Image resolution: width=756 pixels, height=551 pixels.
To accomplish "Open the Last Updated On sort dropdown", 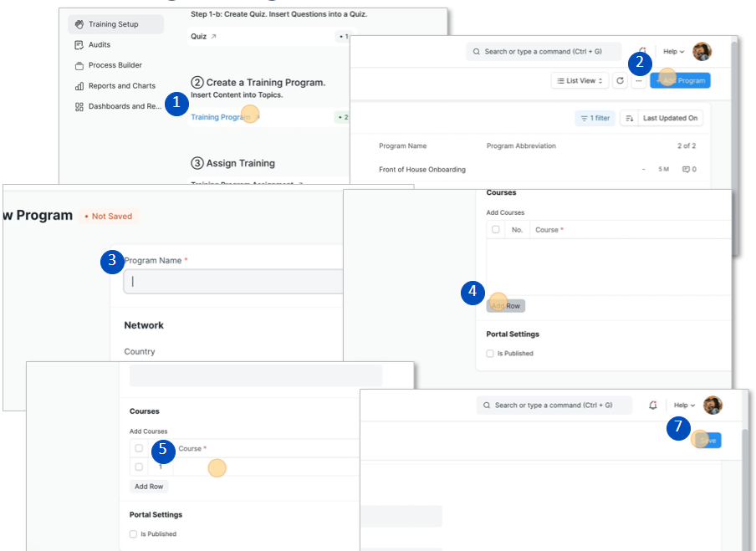I will 670,119.
